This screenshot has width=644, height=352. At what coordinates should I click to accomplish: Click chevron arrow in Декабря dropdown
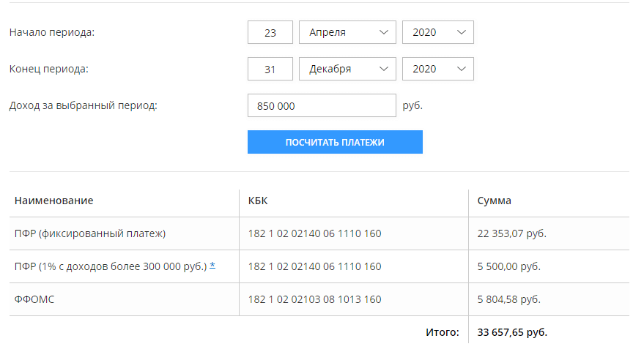tap(384, 69)
